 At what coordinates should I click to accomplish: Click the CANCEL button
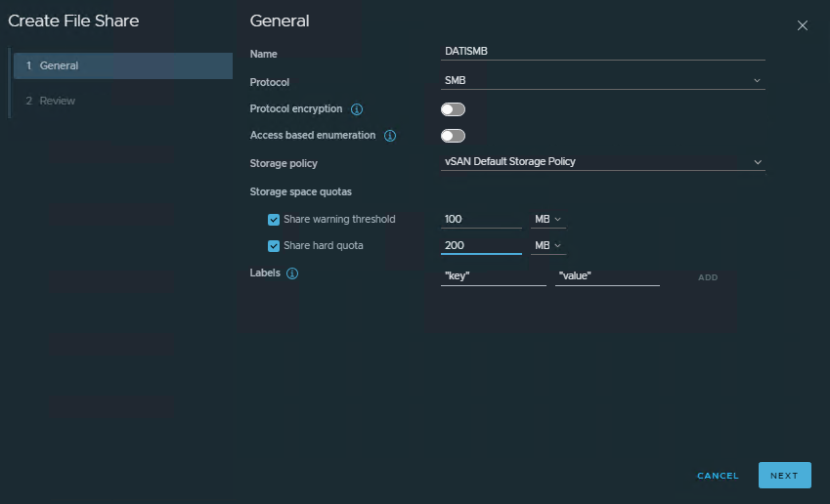click(x=718, y=476)
